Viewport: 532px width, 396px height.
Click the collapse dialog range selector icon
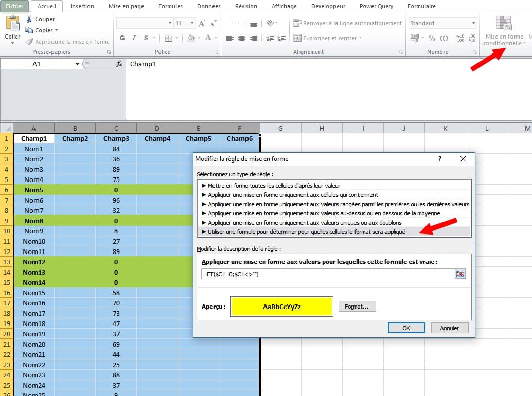pyautogui.click(x=460, y=274)
